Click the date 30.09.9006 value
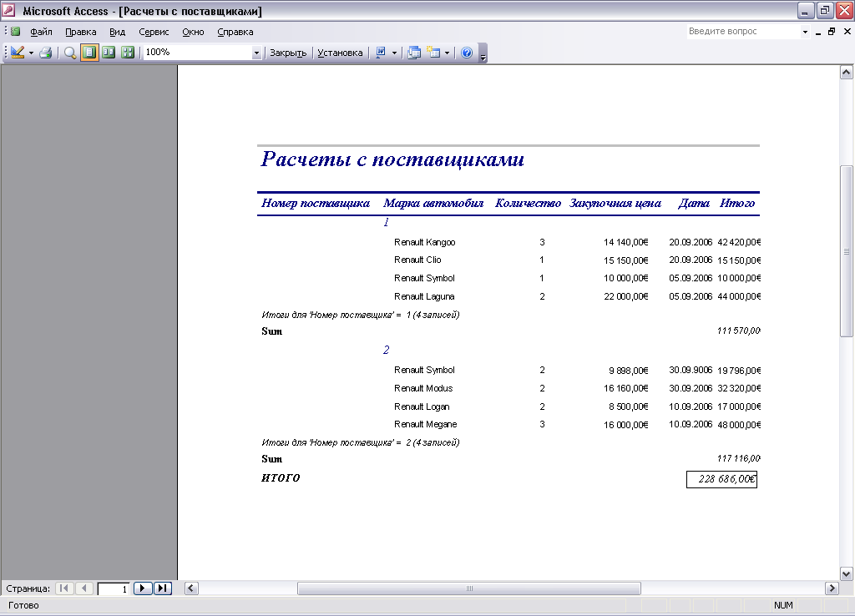Viewport: 855px width, 616px height. click(691, 370)
